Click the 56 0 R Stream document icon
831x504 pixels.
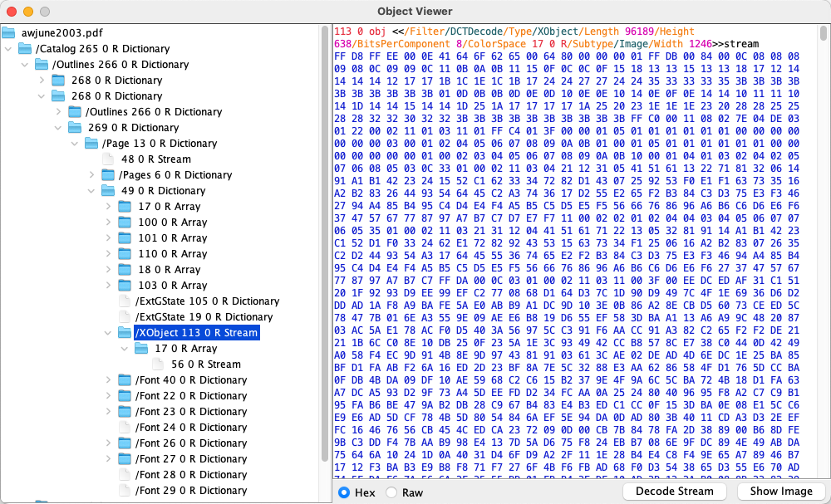(159, 365)
